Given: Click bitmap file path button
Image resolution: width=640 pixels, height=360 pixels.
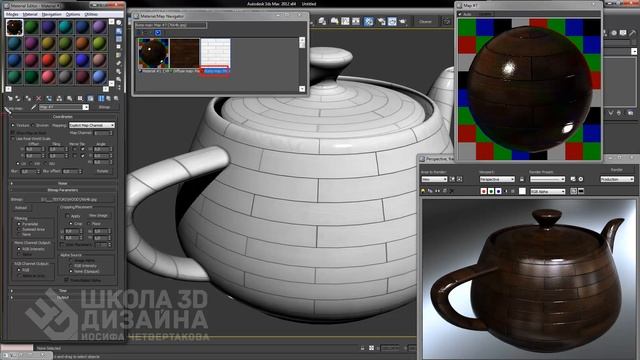Looking at the screenshot, I should tap(69, 200).
